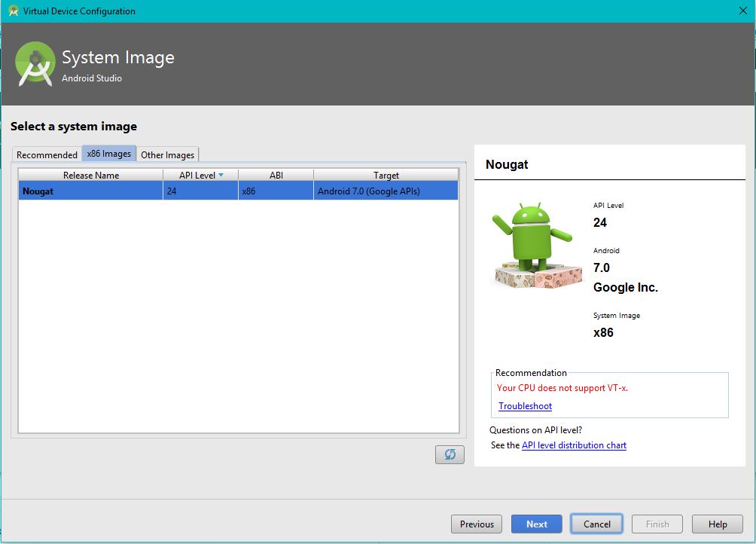Viewport: 756px width, 544px height.
Task: Click the Target column header
Action: 386,175
